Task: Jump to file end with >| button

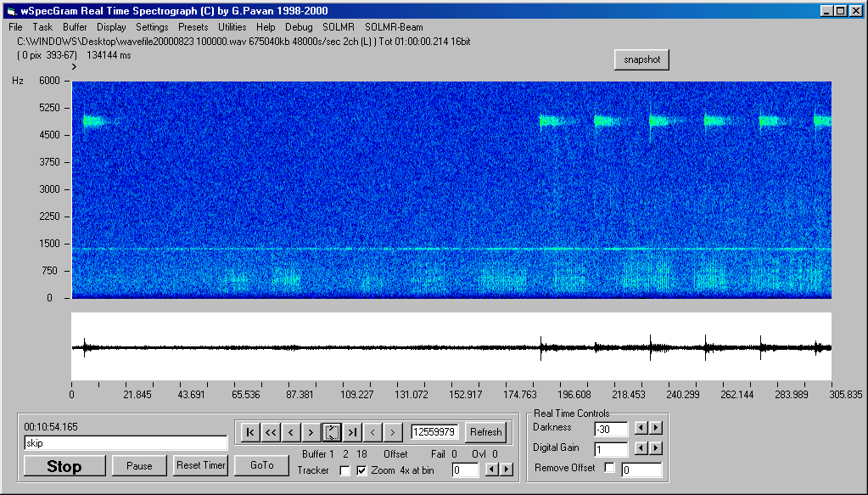Action: (x=352, y=432)
